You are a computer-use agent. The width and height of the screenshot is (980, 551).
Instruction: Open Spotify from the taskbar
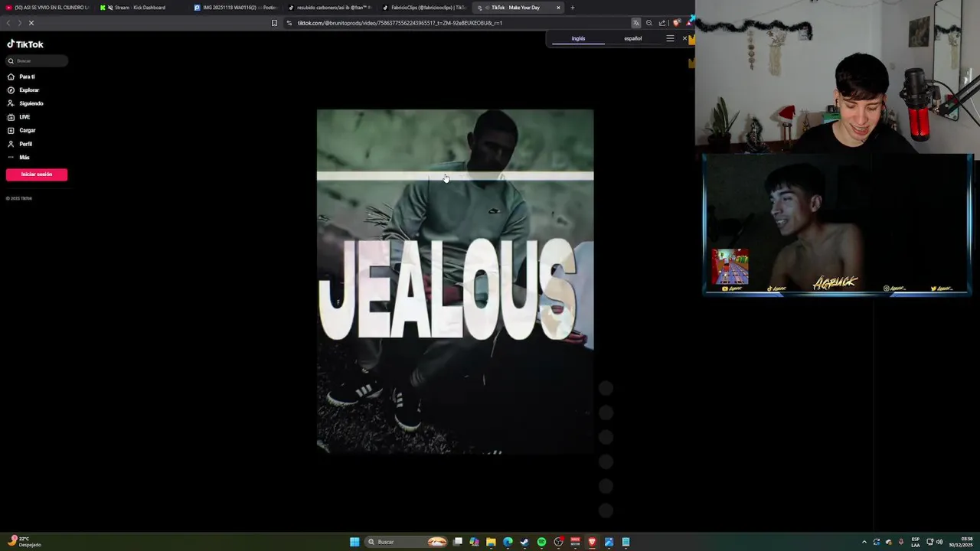[541, 542]
